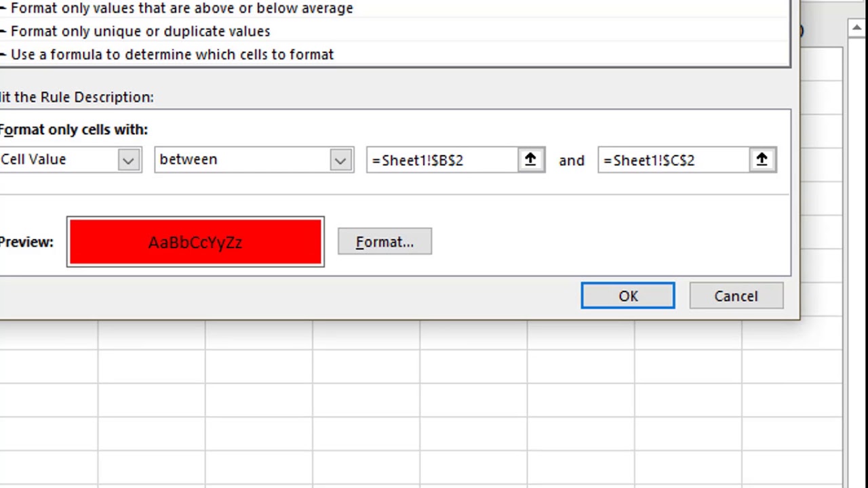Viewport: 868px width, 488px height.
Task: Open the Format... dialog
Action: [384, 242]
